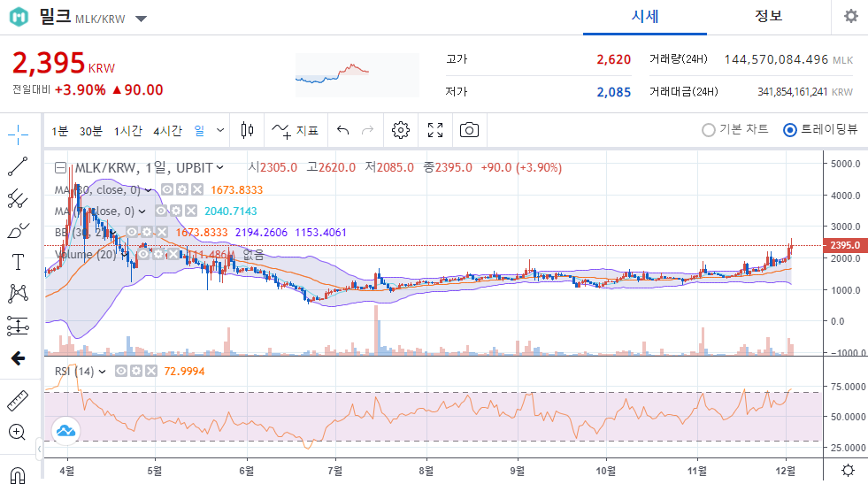Select the trend line drawing tool
The height and width of the screenshot is (484, 868).
18,166
